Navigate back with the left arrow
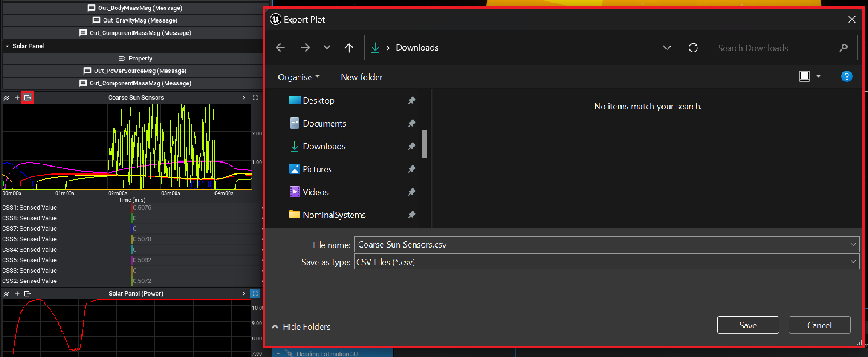 280,48
